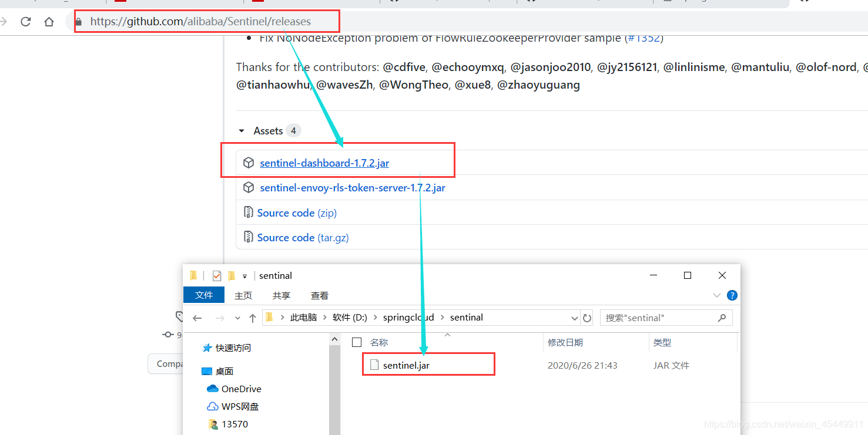Sort by 类型 column header
This screenshot has height=435, width=868.
click(x=662, y=342)
